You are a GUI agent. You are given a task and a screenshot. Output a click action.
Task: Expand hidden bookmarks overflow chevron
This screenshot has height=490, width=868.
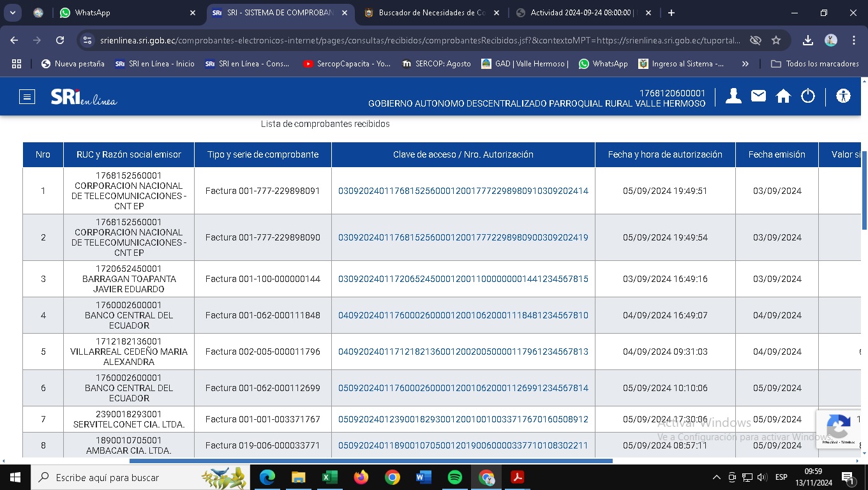point(745,64)
